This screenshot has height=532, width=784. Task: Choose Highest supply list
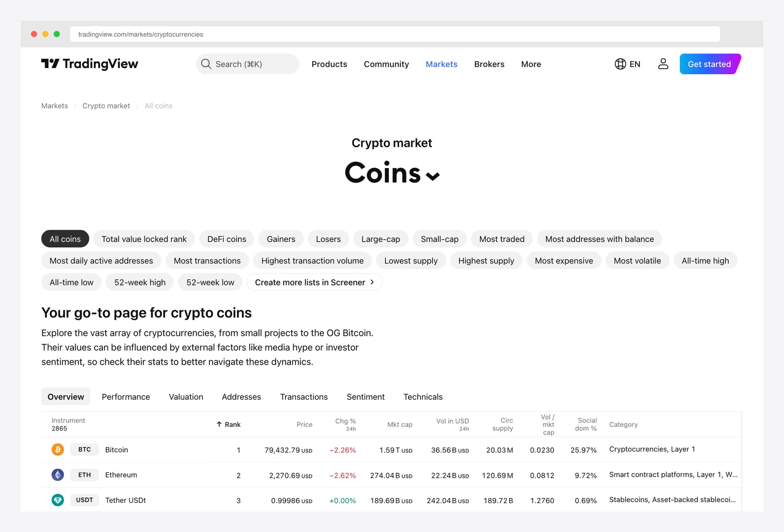click(486, 261)
